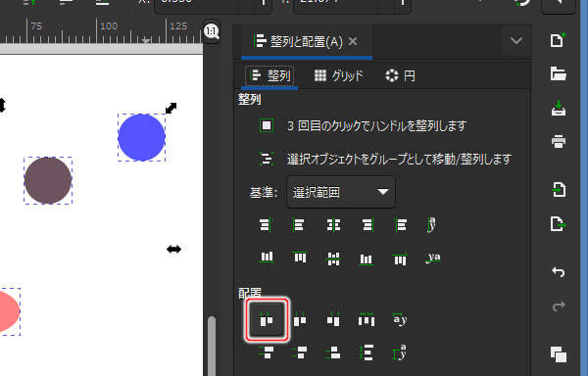The height and width of the screenshot is (376, 588).
Task: Open a file with the folder icon
Action: tap(558, 73)
